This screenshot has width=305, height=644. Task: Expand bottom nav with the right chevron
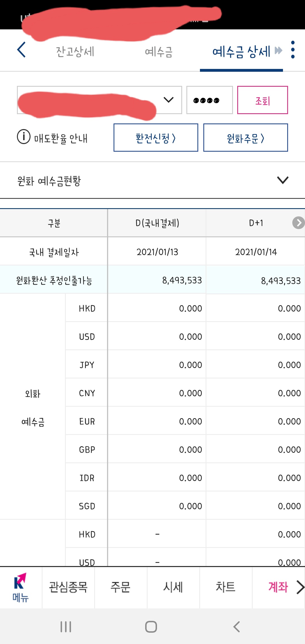coord(300,588)
